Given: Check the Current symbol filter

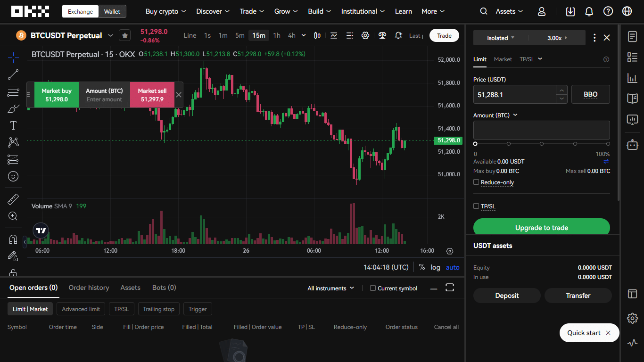Looking at the screenshot, I should pyautogui.click(x=373, y=288).
